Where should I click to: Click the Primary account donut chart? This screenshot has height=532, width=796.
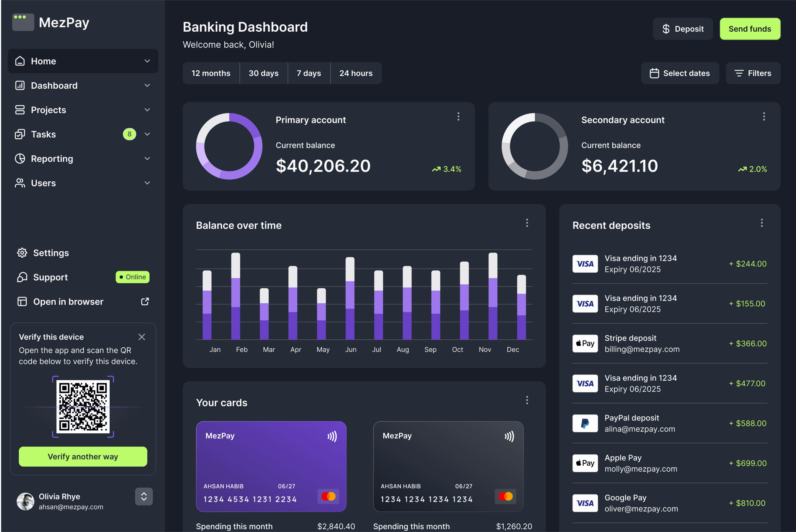tap(229, 146)
